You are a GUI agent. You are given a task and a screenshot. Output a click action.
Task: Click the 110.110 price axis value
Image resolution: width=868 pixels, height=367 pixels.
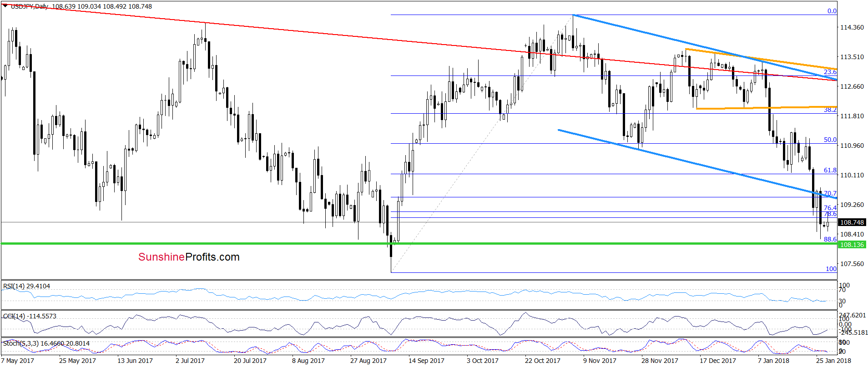click(x=852, y=175)
